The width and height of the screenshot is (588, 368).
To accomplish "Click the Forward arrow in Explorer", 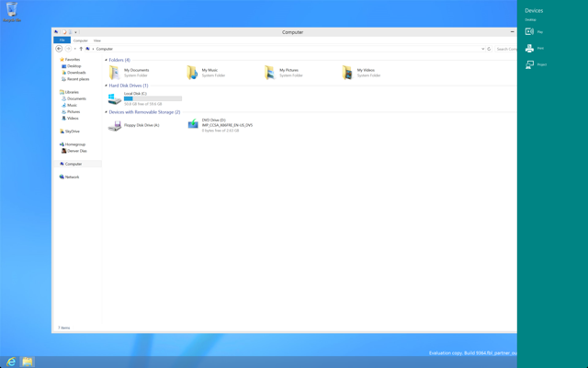I will (68, 49).
